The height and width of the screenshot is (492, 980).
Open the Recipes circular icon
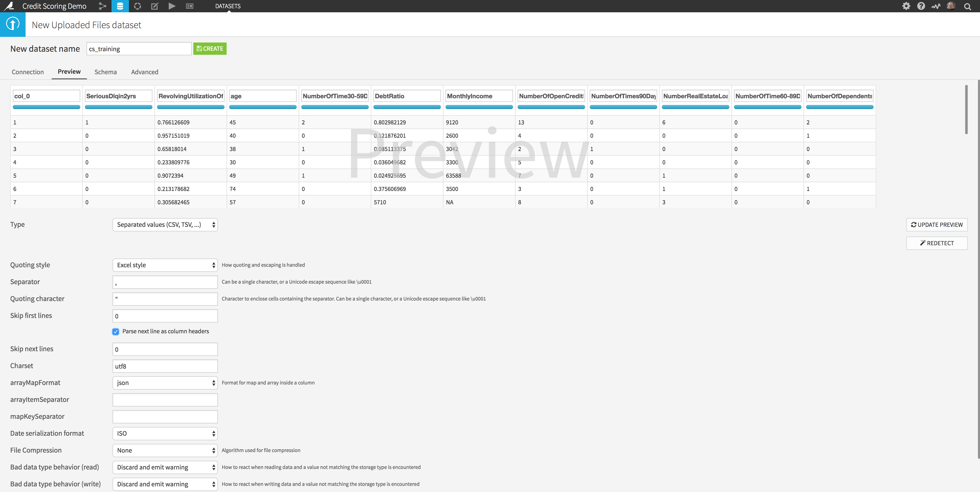[137, 6]
